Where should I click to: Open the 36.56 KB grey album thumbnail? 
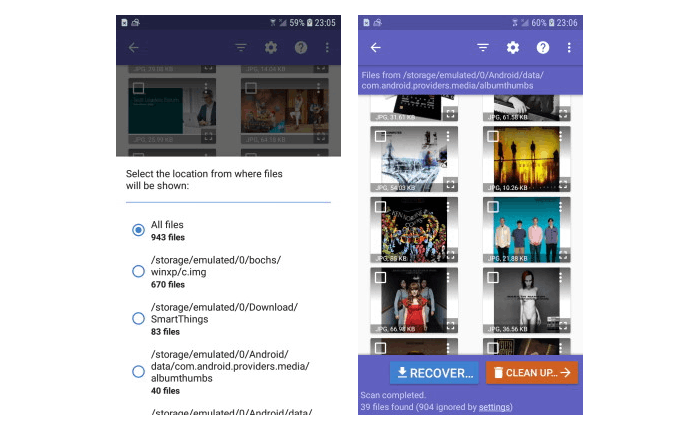click(x=527, y=300)
